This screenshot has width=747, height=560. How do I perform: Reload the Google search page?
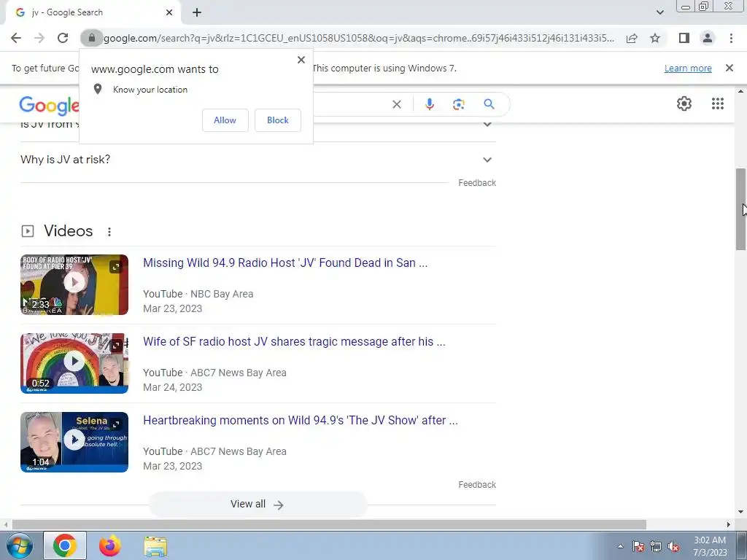coord(63,38)
